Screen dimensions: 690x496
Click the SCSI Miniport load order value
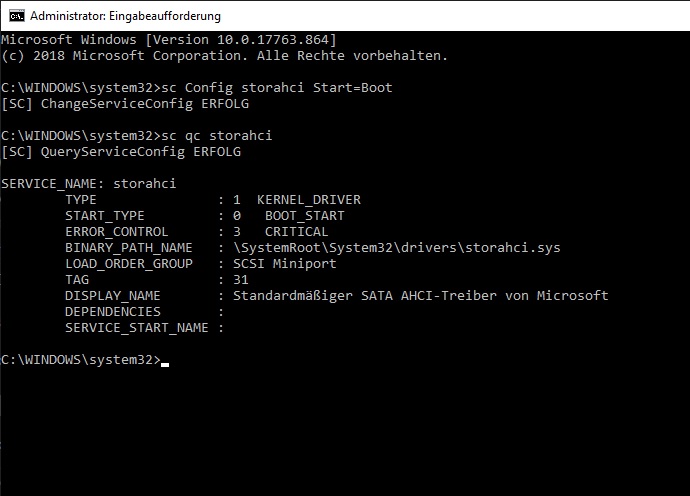[285, 264]
